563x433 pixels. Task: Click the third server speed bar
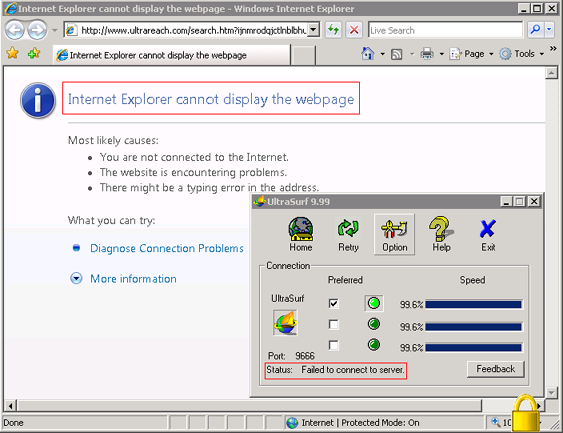coord(474,348)
